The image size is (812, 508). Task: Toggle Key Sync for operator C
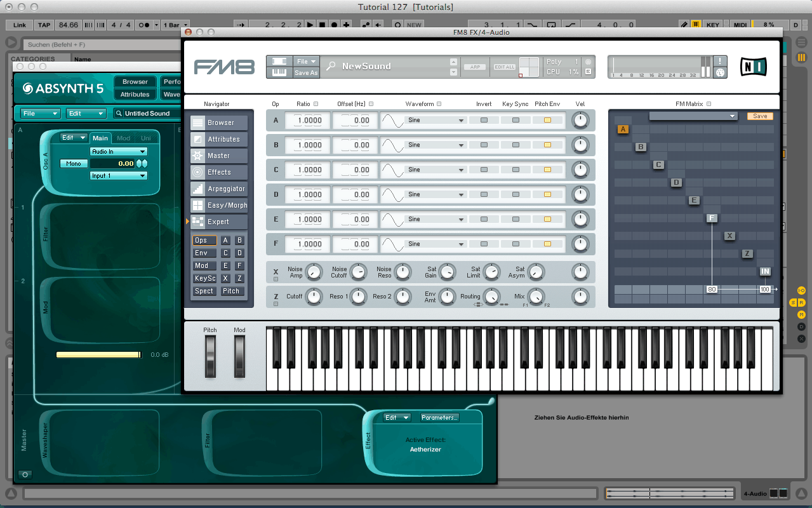tap(516, 170)
